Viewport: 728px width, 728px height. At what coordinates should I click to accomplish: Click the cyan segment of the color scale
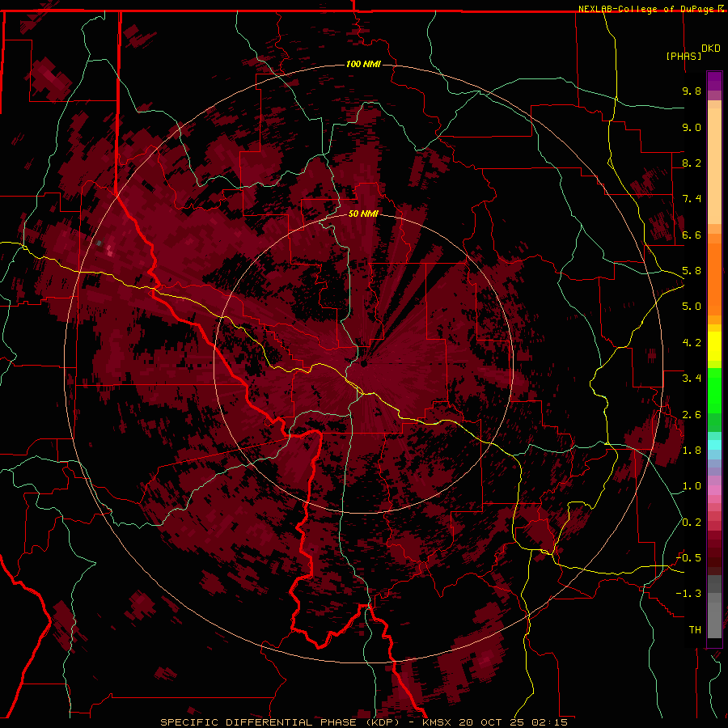(x=714, y=445)
